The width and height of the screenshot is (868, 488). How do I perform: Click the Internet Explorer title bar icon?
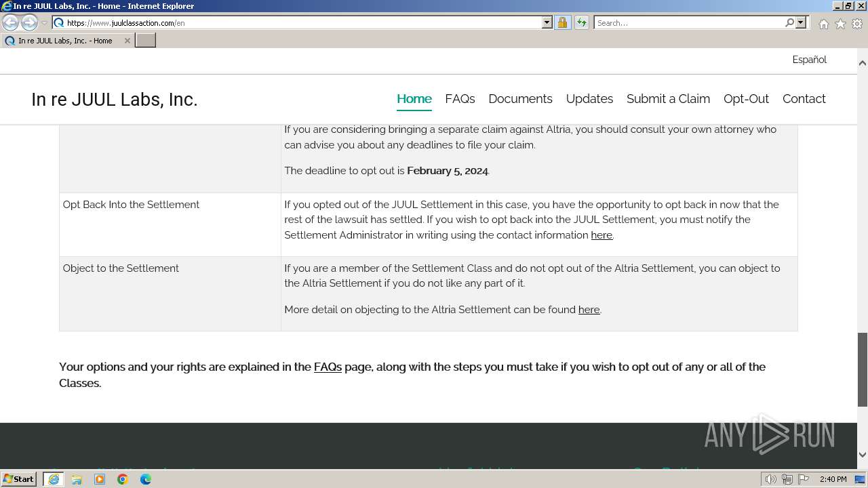7,6
